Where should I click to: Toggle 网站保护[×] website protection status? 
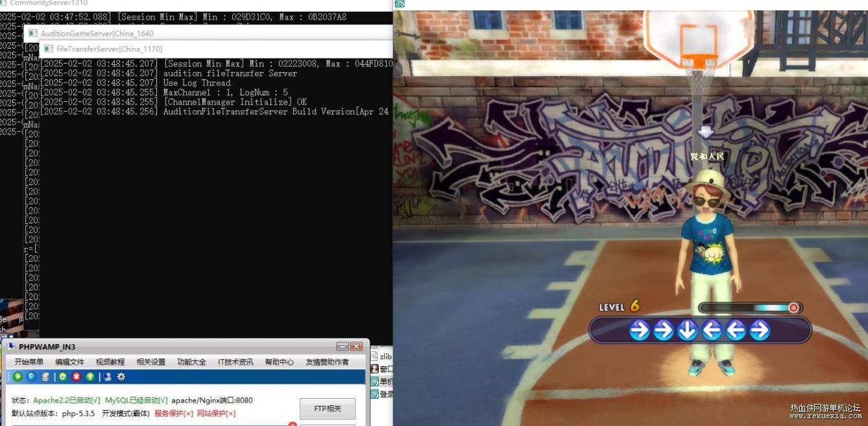pos(216,413)
